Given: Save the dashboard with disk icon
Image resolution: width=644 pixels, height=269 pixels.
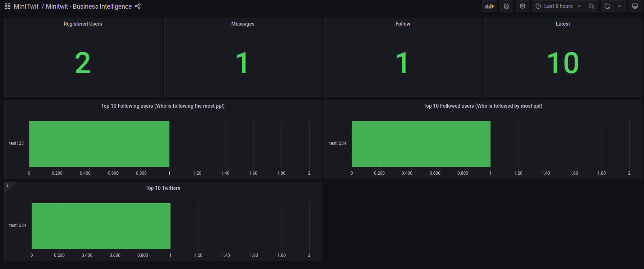Looking at the screenshot, I should [x=507, y=6].
